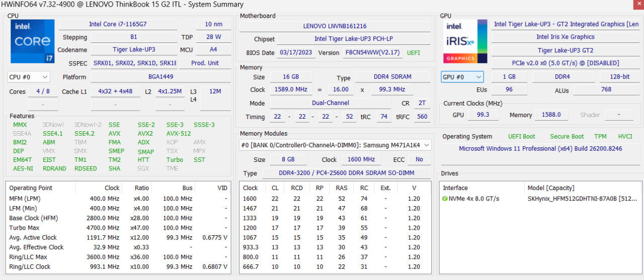644x280 pixels.
Task: Click the 128-bit bus width value
Action: (619, 77)
